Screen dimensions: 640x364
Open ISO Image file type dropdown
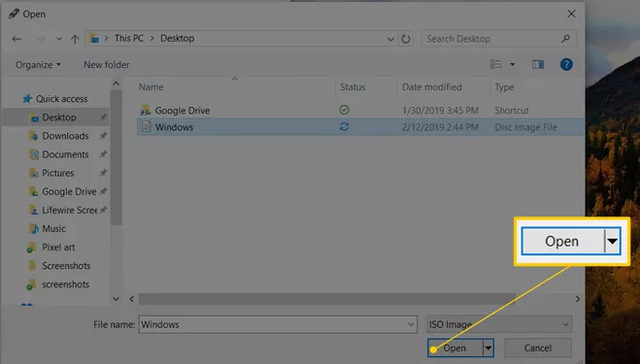coord(499,324)
